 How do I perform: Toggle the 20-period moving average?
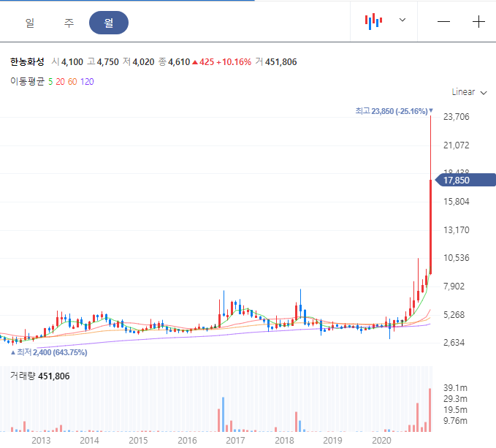click(x=60, y=82)
